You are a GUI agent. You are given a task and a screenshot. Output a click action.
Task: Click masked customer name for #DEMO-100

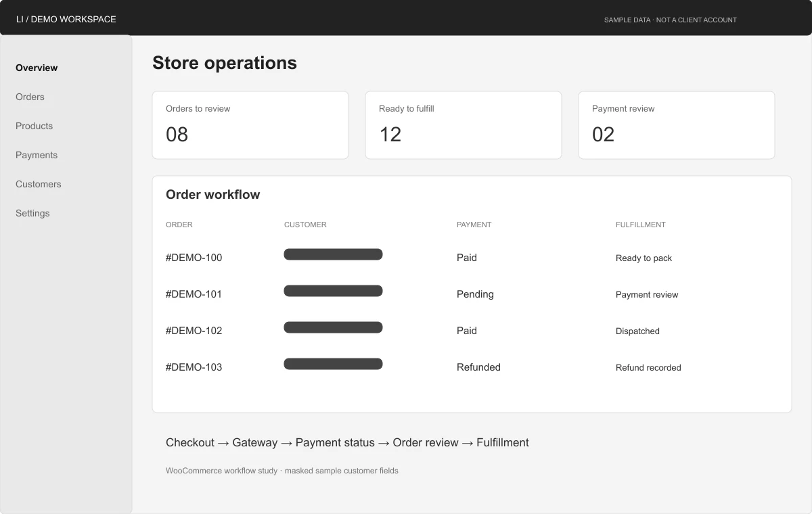click(333, 254)
